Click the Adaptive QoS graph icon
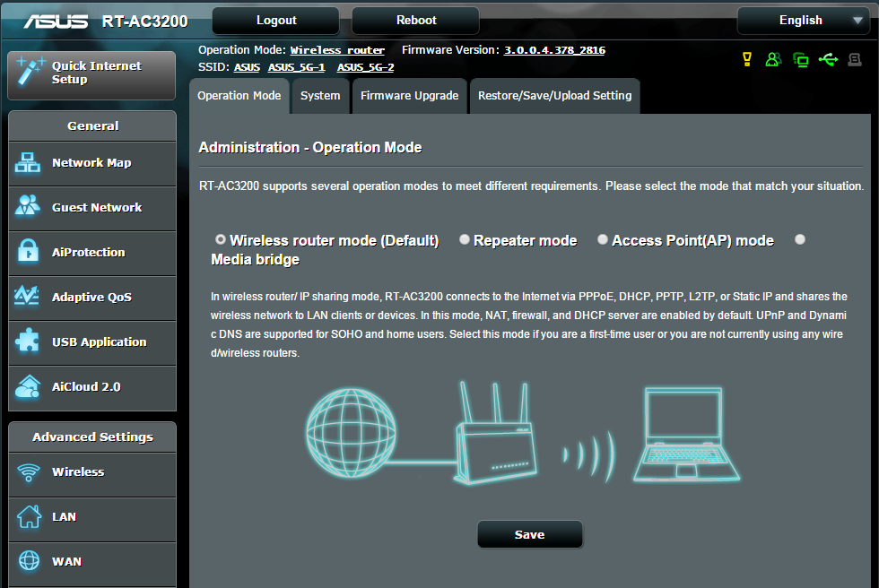879x588 pixels. (x=27, y=295)
